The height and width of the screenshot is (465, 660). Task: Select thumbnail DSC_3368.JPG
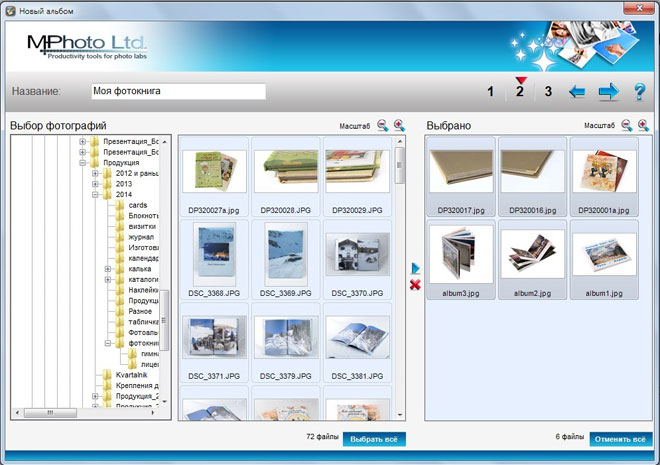coord(214,259)
